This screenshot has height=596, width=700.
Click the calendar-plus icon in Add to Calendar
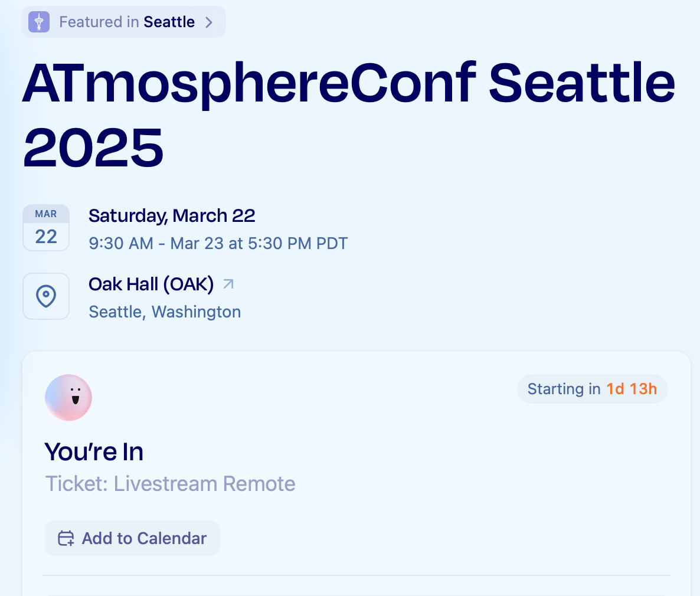66,539
